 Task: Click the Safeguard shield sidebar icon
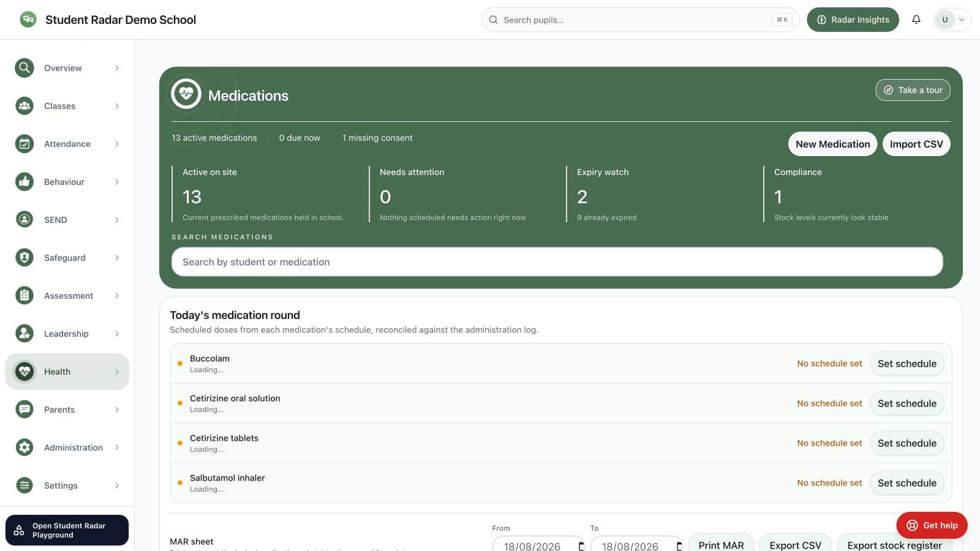[24, 258]
